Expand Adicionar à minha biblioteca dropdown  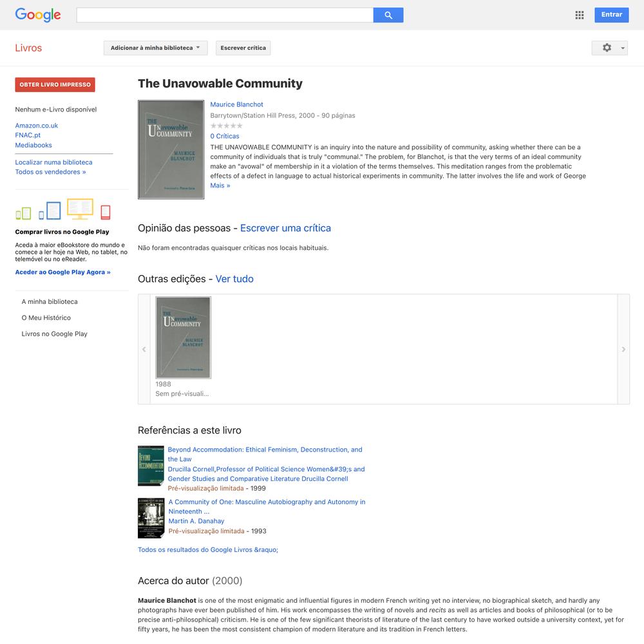coord(155,48)
